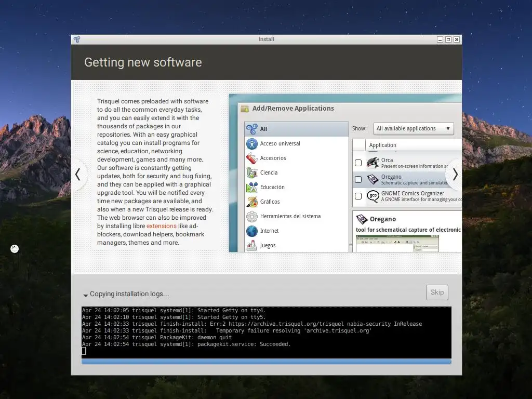Close the Install window
The image size is (532, 399).
[457, 39]
